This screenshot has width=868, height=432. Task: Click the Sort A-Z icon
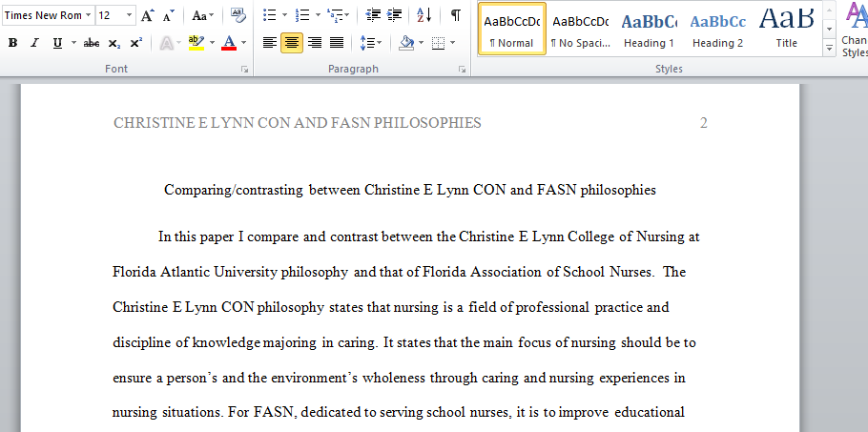424,15
